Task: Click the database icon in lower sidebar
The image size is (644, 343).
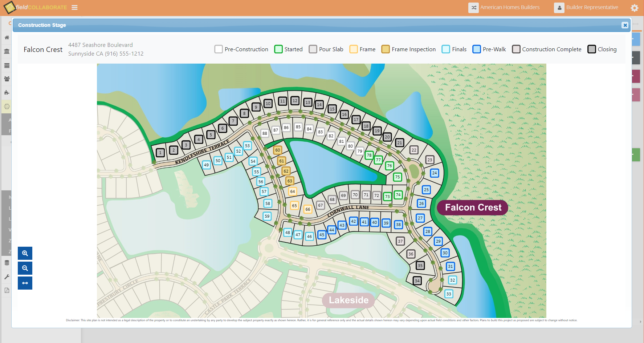Action: pos(7,262)
